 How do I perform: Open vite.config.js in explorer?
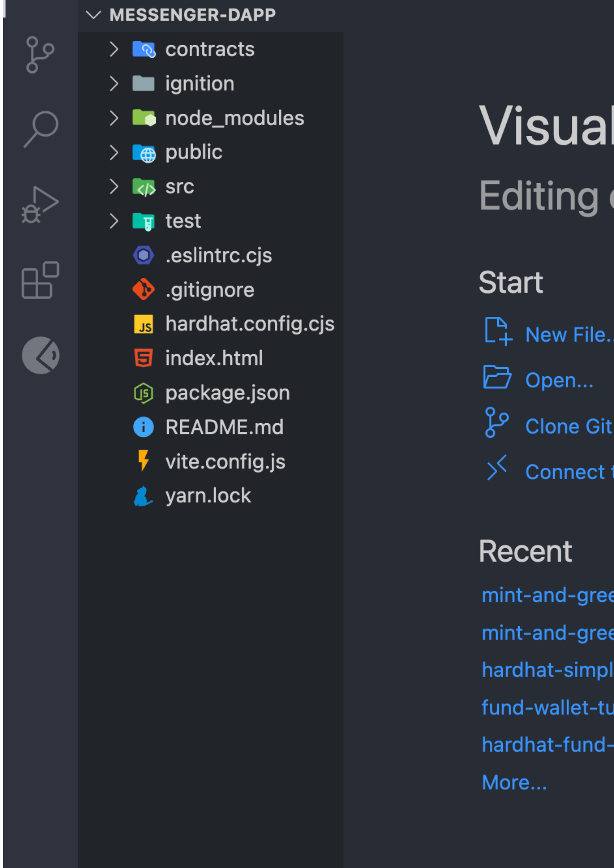click(x=225, y=462)
